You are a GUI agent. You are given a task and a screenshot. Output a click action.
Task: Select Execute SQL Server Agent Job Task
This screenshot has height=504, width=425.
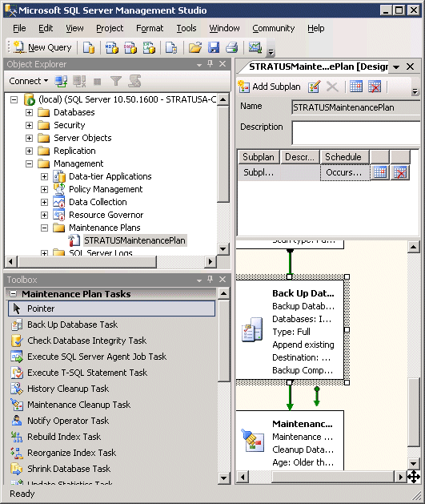click(x=111, y=357)
